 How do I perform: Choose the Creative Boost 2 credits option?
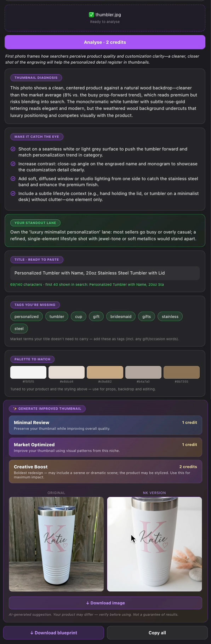105,472
